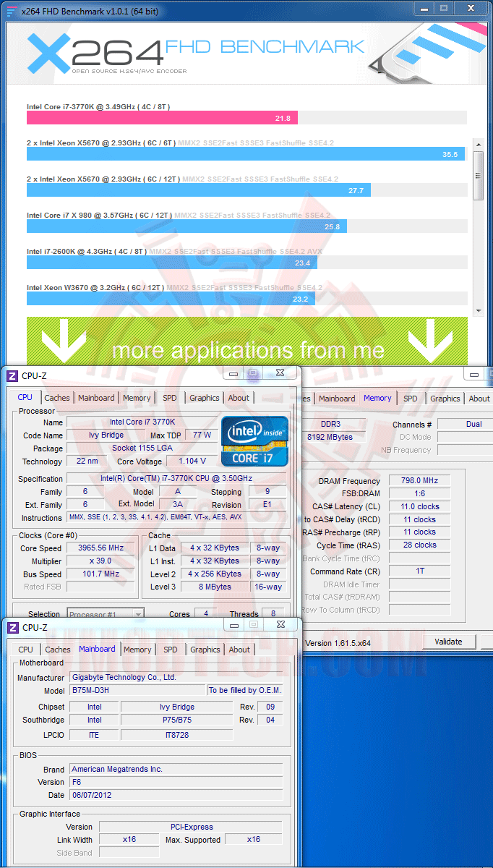Image resolution: width=493 pixels, height=868 pixels.
Task: Click the 23.4 i7-2600K result bar
Action: coord(172,263)
